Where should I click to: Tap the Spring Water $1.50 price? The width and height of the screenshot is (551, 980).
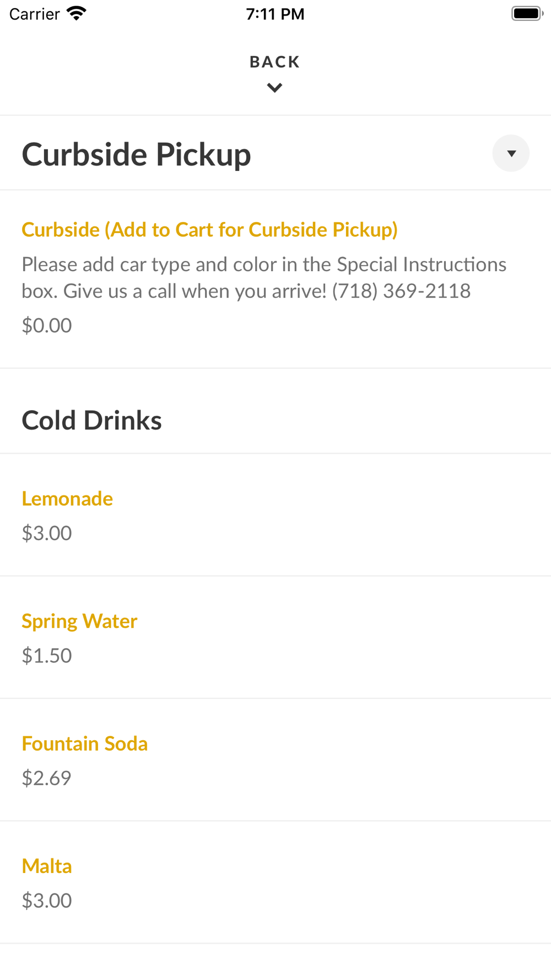pos(47,656)
